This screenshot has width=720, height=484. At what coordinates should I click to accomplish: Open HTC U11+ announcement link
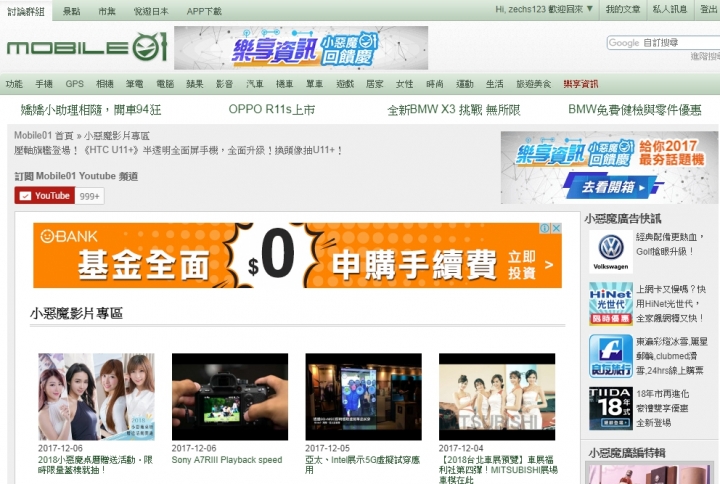179,150
